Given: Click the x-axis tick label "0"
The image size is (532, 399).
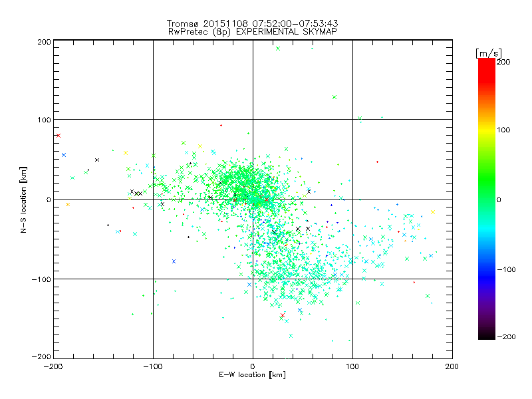Looking at the screenshot, I should click(x=253, y=366).
